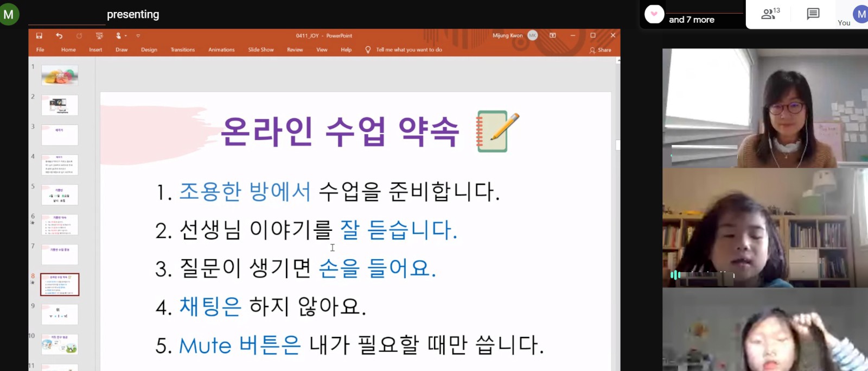Click the Ribbon Display Options icon

point(553,35)
